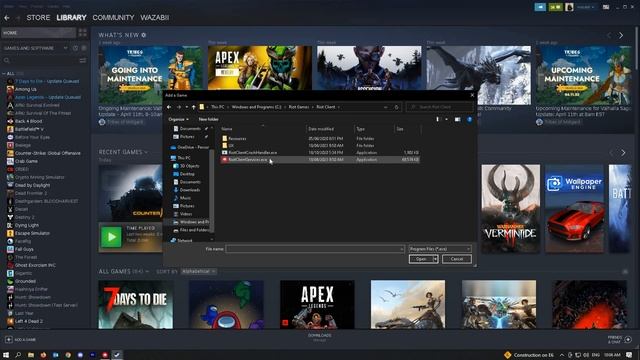The image size is (640, 360).
Task: Open Downloads in the navigation pane
Action: [x=189, y=190]
